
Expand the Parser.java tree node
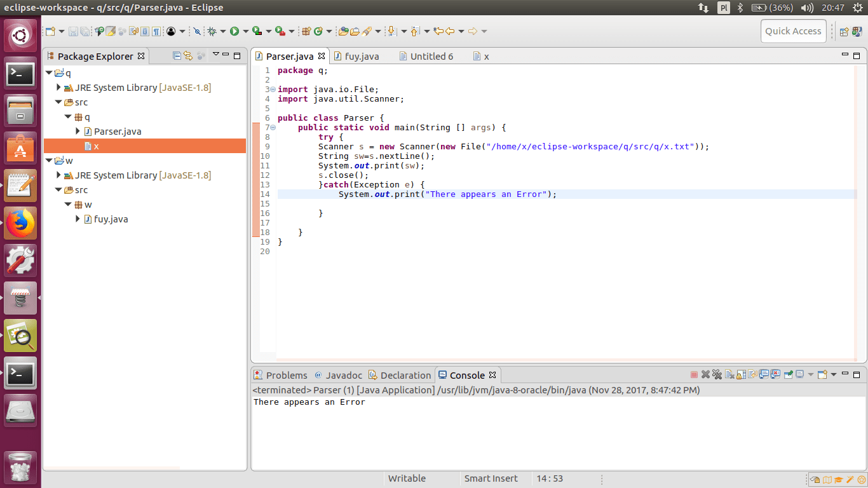point(78,132)
